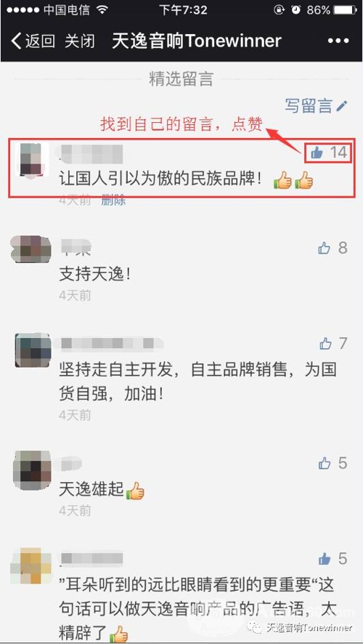Unlike the last comment showing 5 likes

325,559
